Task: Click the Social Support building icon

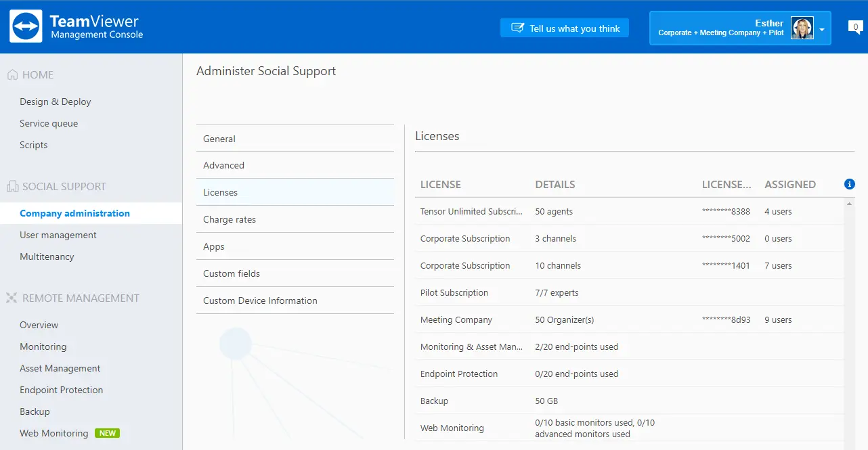Action: (x=12, y=187)
